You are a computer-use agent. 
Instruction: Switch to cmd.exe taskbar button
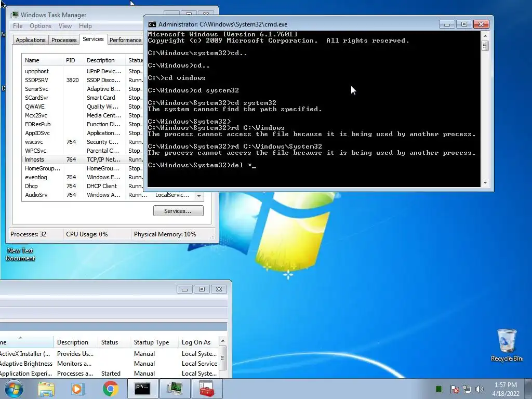tap(142, 389)
